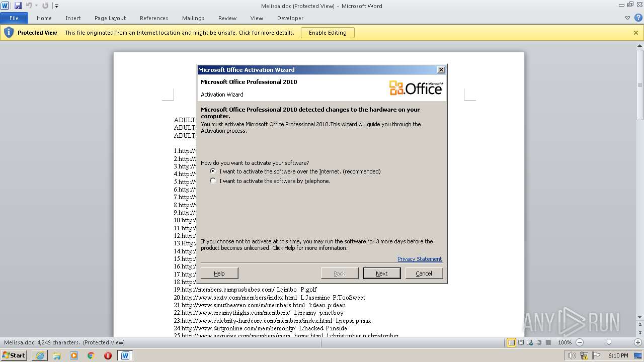The width and height of the screenshot is (644, 362).
Task: Open the Page Layout ribbon tab
Action: [110, 18]
